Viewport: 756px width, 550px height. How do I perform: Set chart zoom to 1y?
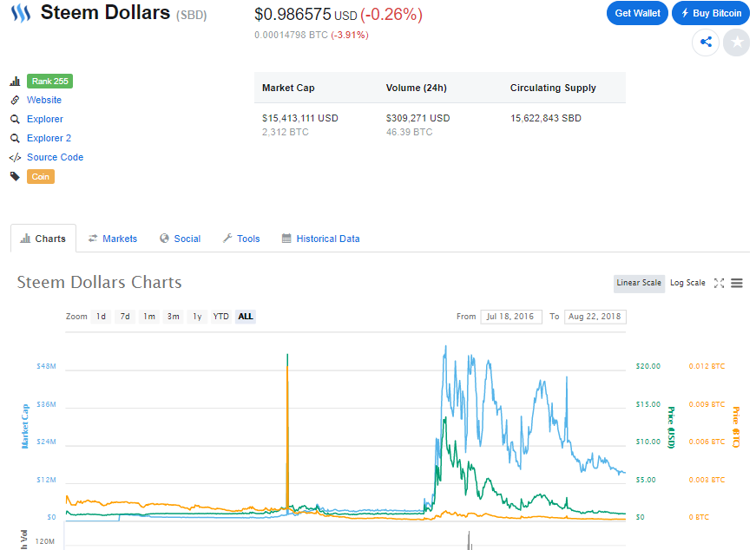pos(197,317)
